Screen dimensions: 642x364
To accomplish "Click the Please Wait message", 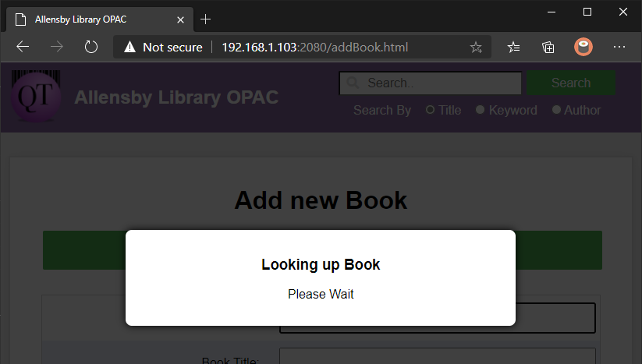I will point(321,294).
